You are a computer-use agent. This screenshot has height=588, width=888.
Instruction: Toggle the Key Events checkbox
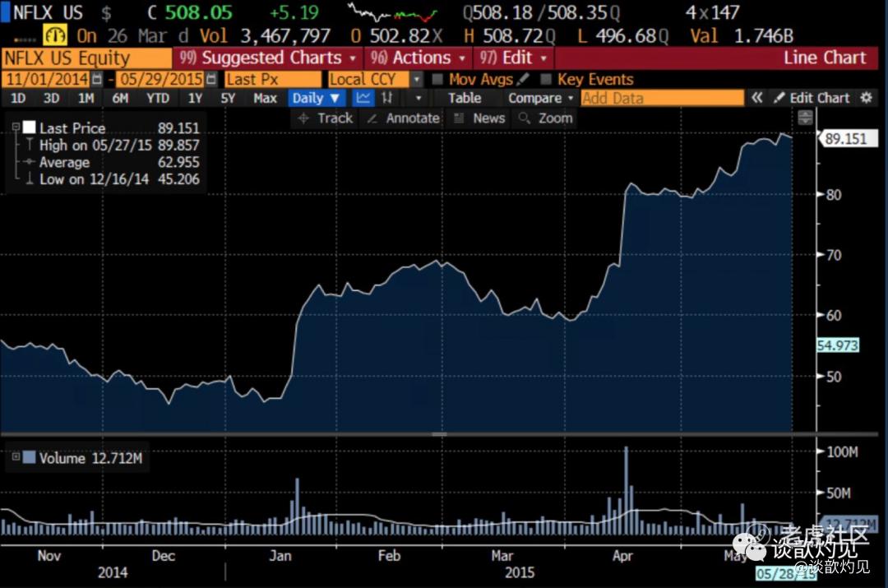coord(545,79)
